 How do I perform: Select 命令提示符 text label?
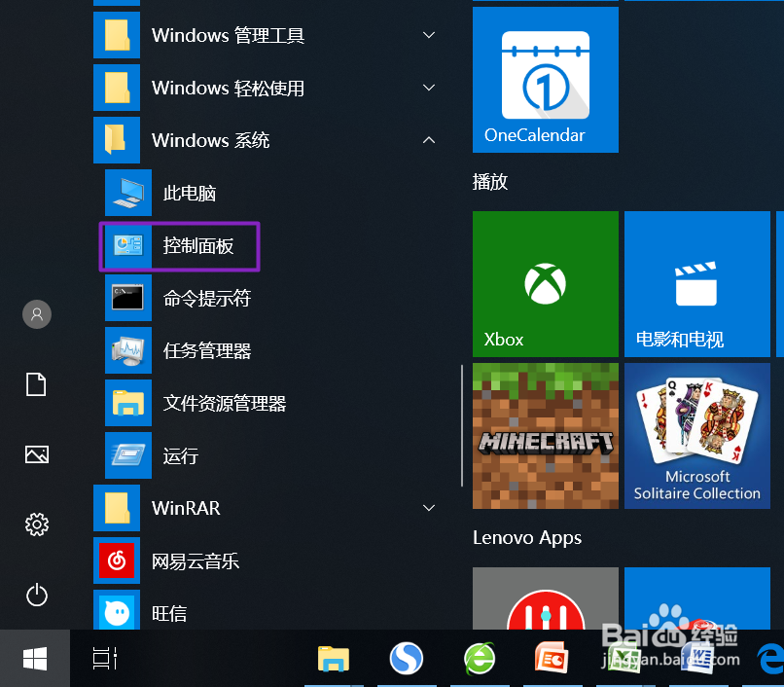coord(207,298)
